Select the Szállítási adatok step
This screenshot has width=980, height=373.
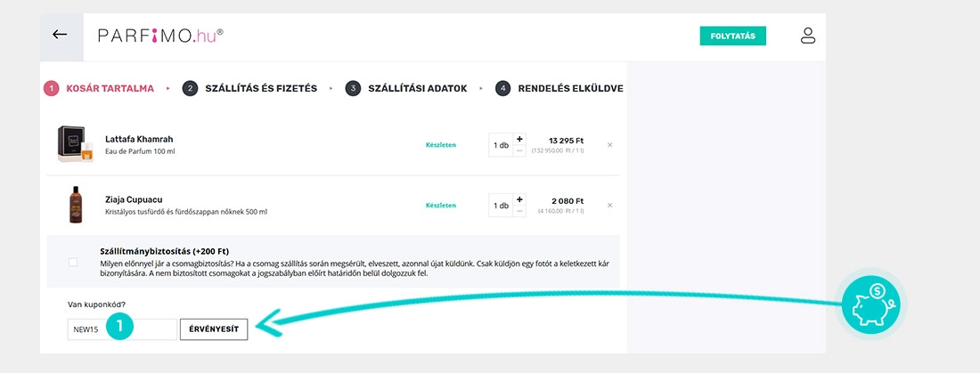point(407,88)
